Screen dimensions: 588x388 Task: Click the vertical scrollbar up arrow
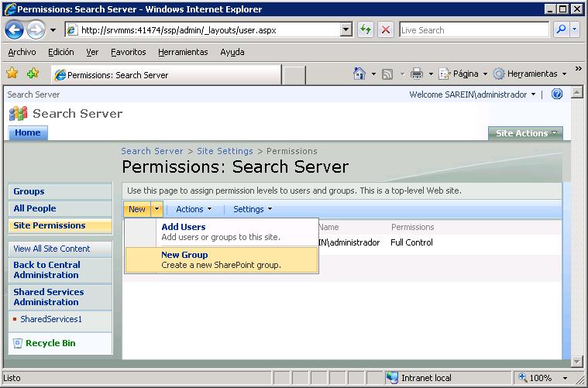pyautogui.click(x=576, y=92)
